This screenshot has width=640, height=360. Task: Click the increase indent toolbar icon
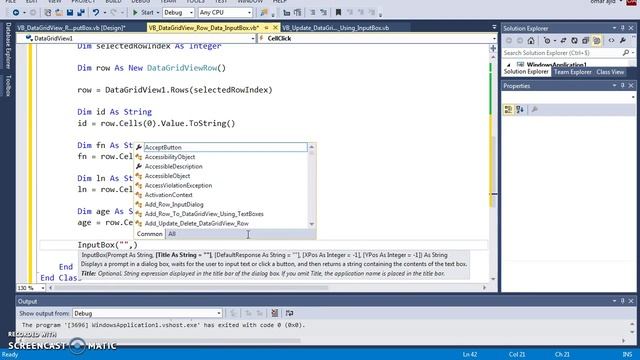(x=323, y=13)
